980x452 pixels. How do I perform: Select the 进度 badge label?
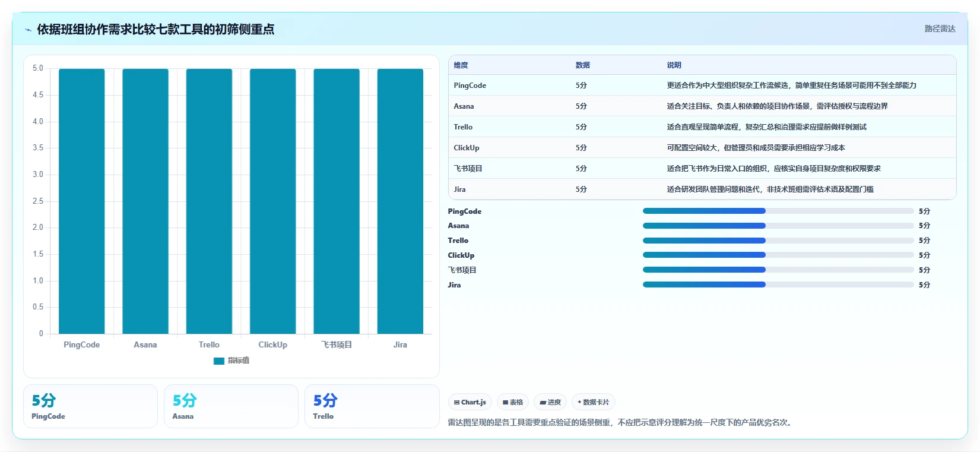(x=554, y=402)
